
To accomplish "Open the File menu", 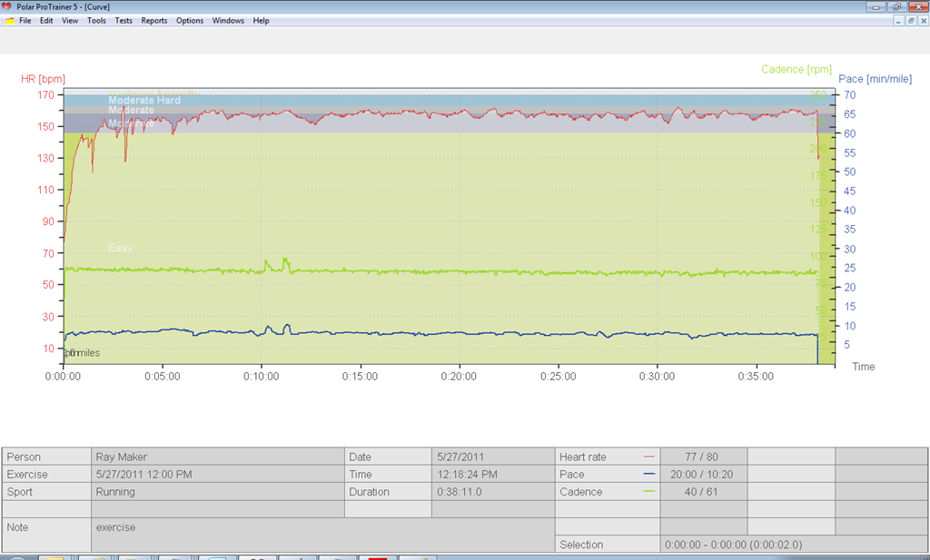I will [x=25, y=21].
